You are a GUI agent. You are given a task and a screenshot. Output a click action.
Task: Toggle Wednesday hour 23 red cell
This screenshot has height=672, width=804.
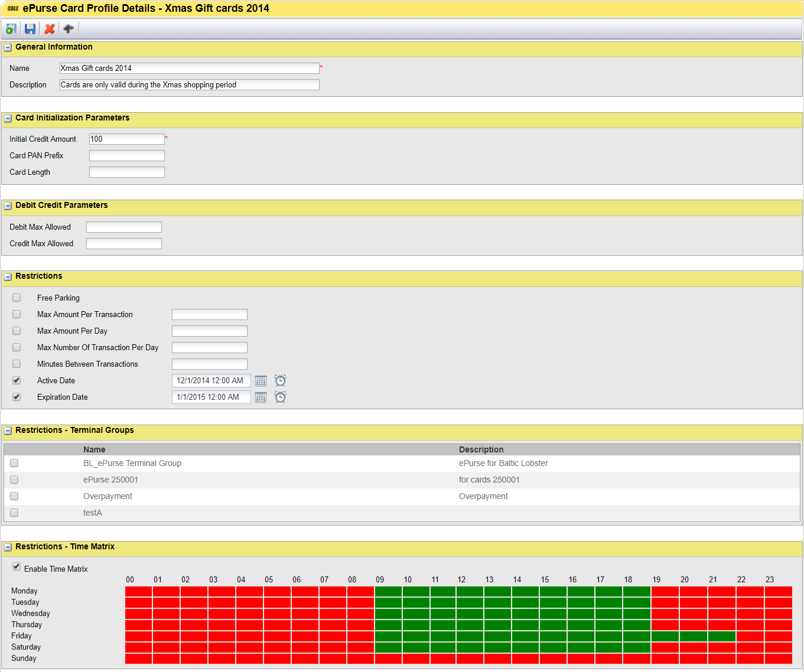point(779,614)
